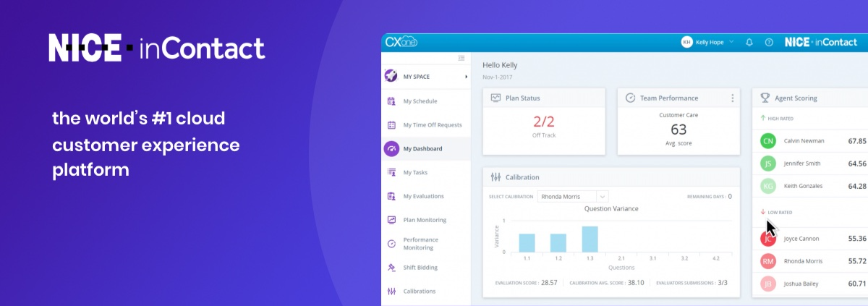Click the Calibration Avg. Score 38.10 value

634,283
